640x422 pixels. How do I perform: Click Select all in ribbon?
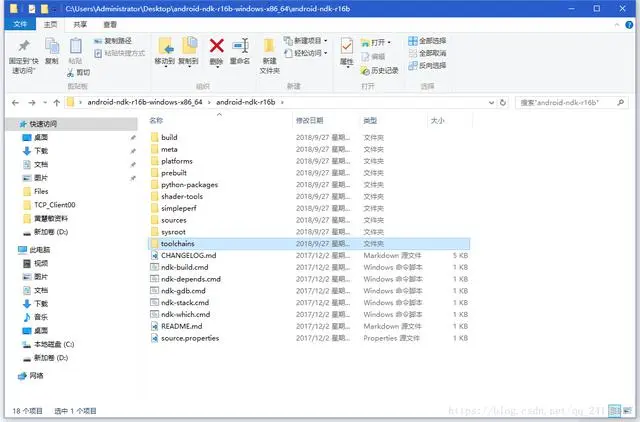pyautogui.click(x=427, y=41)
